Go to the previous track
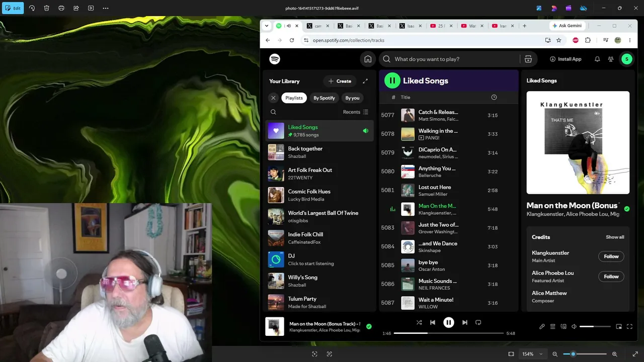 (433, 322)
